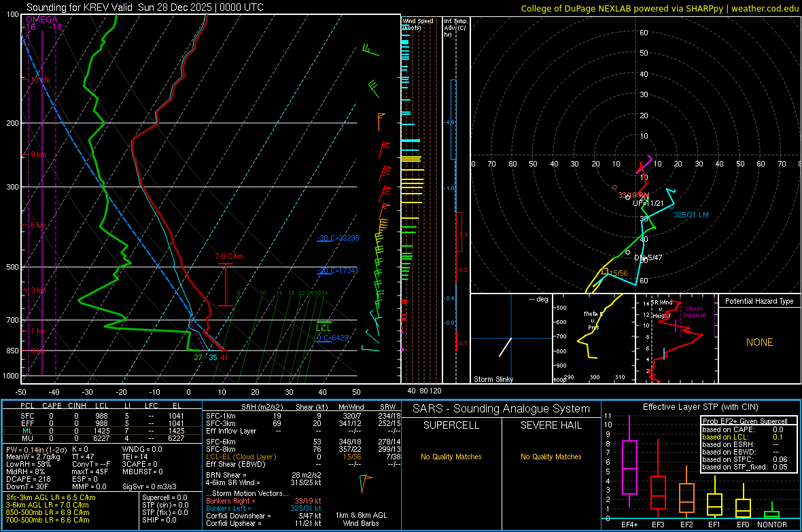Click the green surface dewpoint value 27
The image size is (802, 532).
(x=198, y=357)
